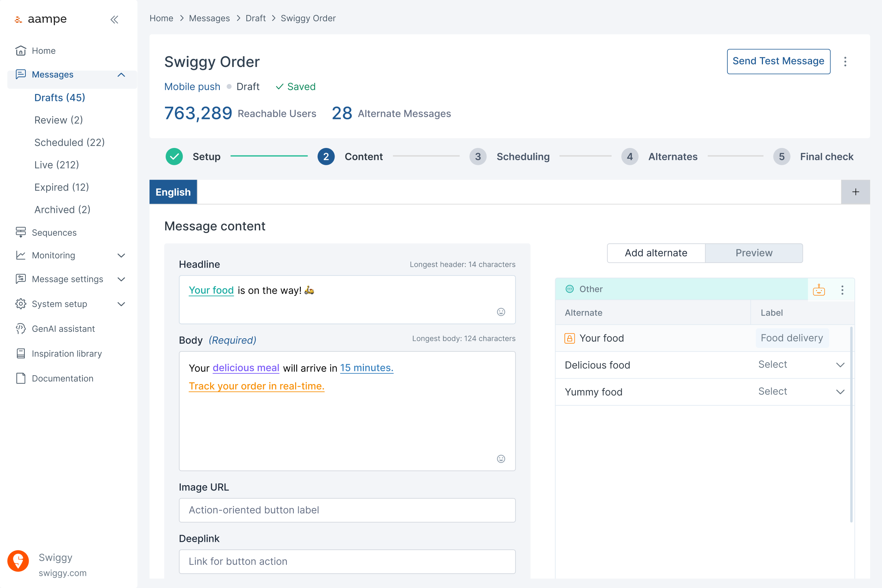
Task: Click Draft in the breadcrumb
Action: click(256, 18)
